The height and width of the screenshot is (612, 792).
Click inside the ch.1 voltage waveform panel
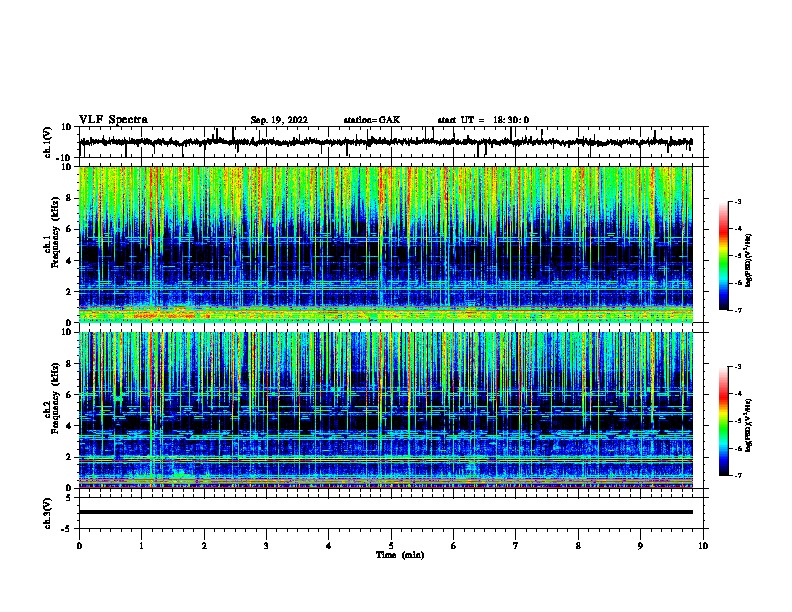[393, 142]
